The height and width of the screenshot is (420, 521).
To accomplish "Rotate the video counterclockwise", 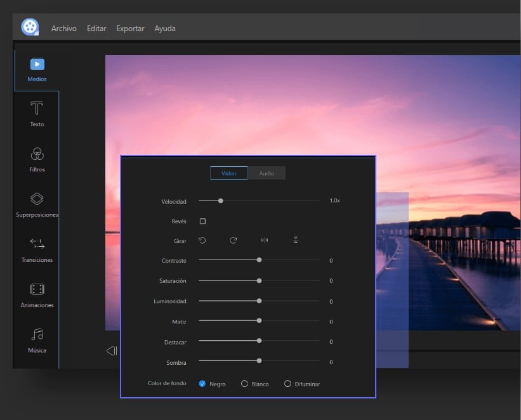I will 204,240.
